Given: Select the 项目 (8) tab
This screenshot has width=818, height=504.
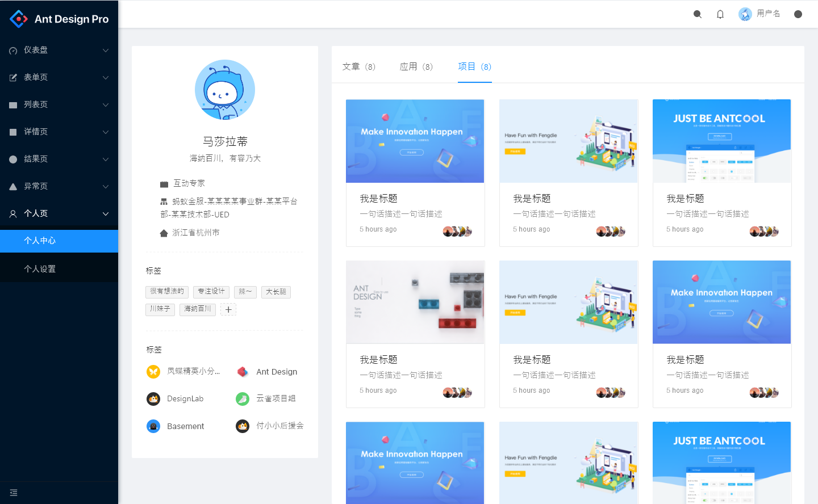Looking at the screenshot, I should click(x=475, y=66).
